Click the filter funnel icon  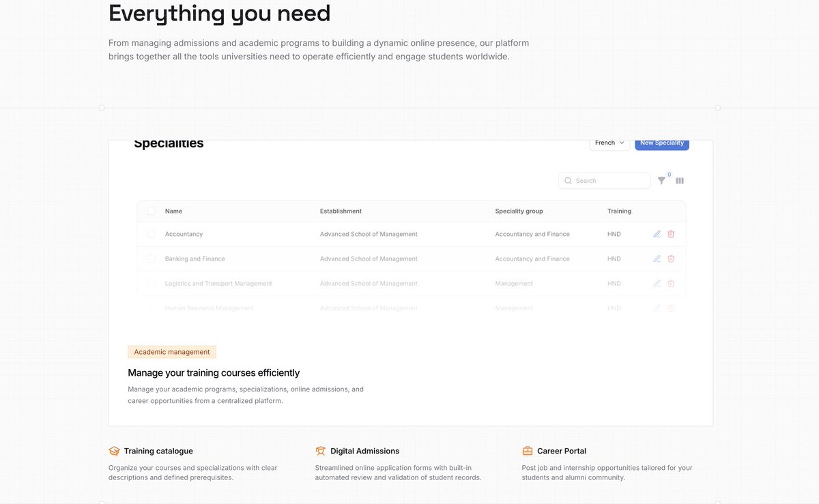(661, 181)
